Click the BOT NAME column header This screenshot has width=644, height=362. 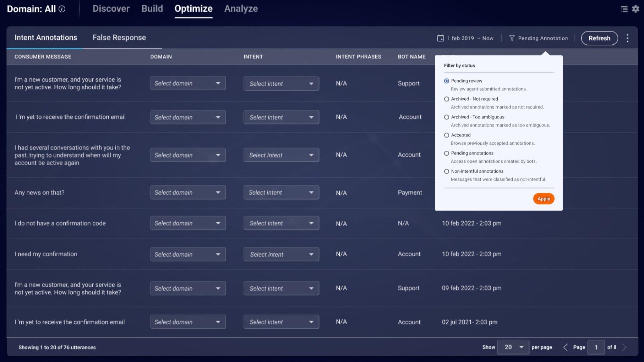[x=411, y=57]
